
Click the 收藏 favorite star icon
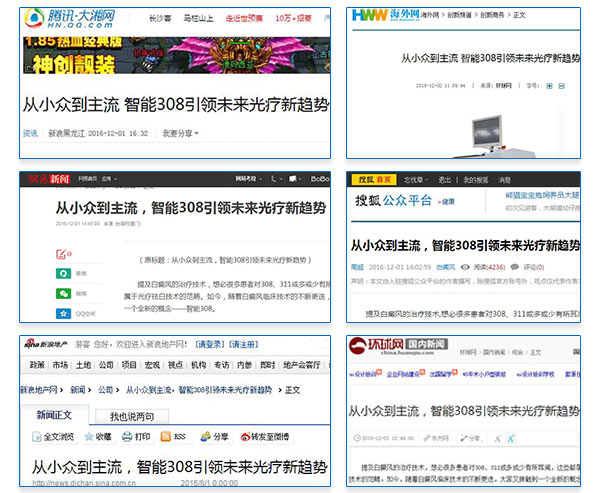(87, 437)
